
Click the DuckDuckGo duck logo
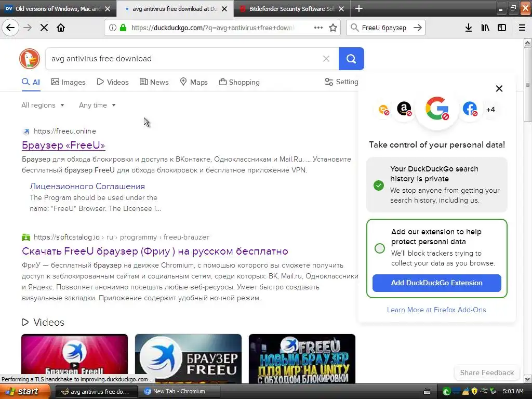click(x=30, y=59)
